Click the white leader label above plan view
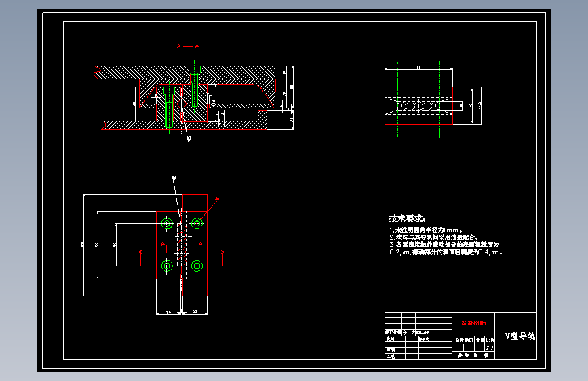Screen dimensions: 588x381 point(174,178)
